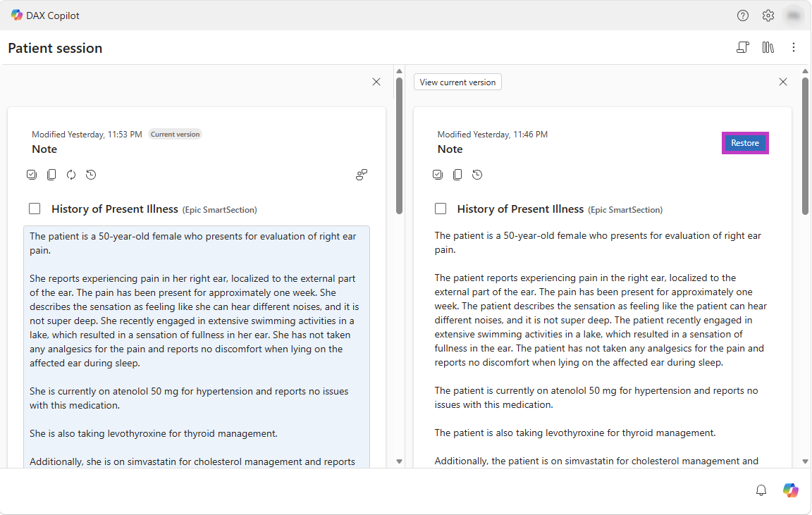Click '(Epic SmartSection)' label in left pane
Image resolution: width=812 pixels, height=515 pixels.
[x=220, y=210]
